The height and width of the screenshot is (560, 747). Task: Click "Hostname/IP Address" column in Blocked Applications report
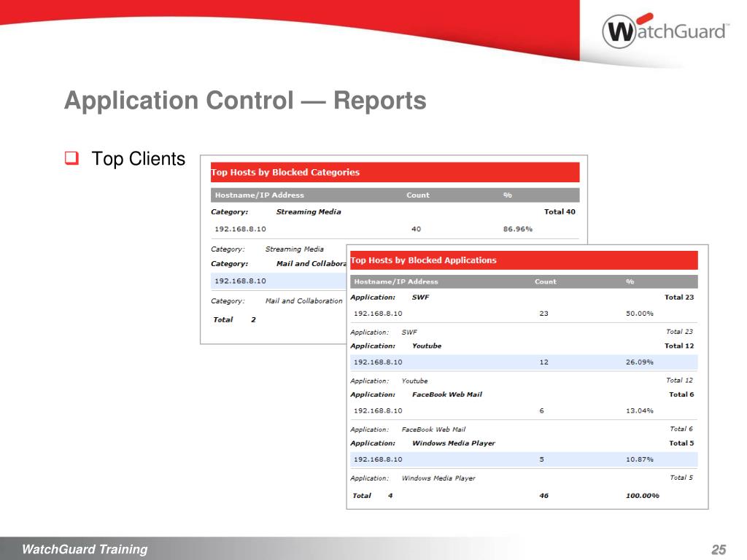(x=396, y=282)
